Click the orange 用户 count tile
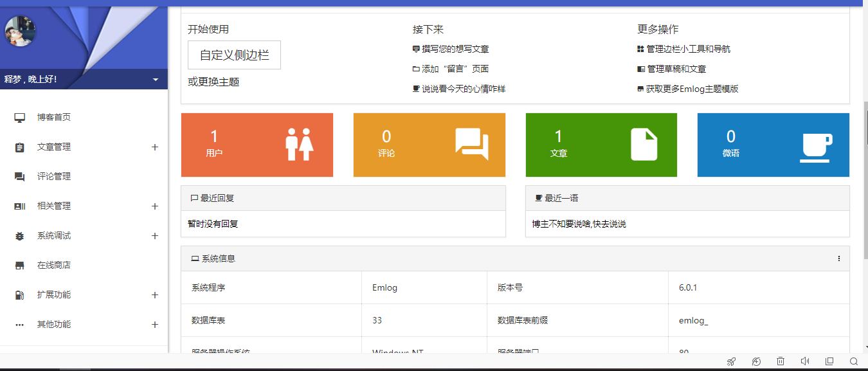The image size is (868, 371). pyautogui.click(x=257, y=145)
